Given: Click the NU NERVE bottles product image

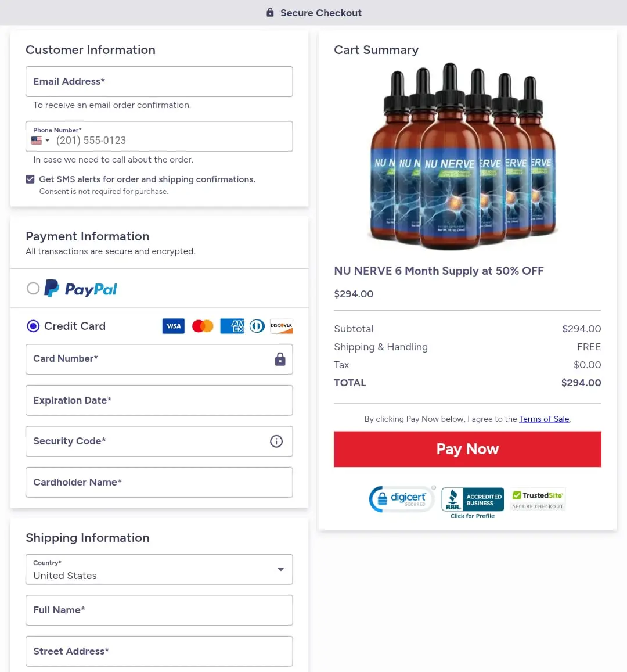Looking at the screenshot, I should coord(463,157).
